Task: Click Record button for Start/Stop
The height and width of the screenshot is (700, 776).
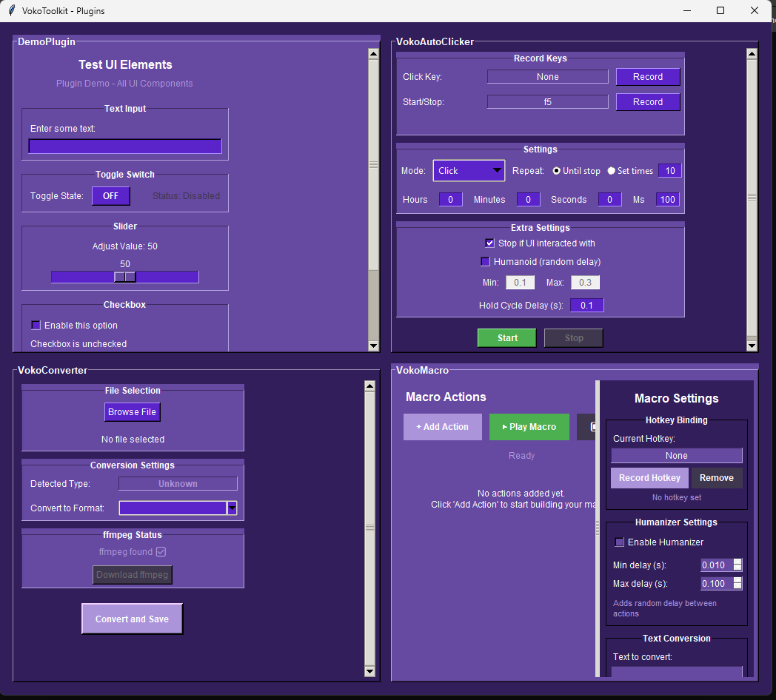Action: pyautogui.click(x=648, y=102)
